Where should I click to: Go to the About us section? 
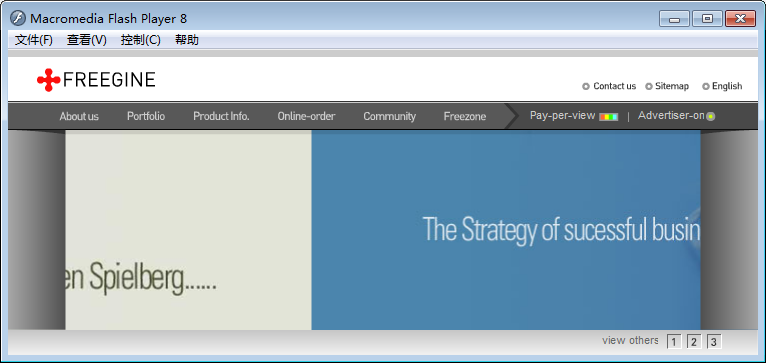tap(79, 116)
